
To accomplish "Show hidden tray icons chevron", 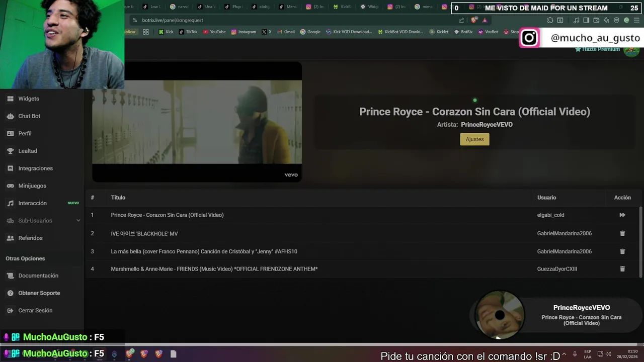I will 563,354.
